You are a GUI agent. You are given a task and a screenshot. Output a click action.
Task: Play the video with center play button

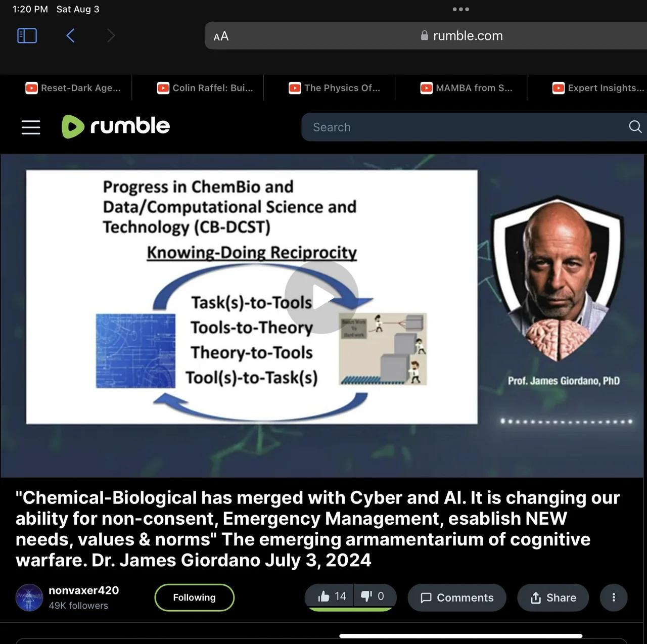[x=321, y=297]
